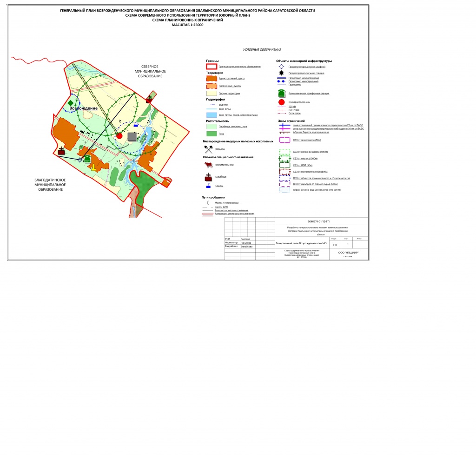Image resolution: width=476 pixels, height=455 pixels.
Task: Click the large red circle on the map
Action: (119, 136)
